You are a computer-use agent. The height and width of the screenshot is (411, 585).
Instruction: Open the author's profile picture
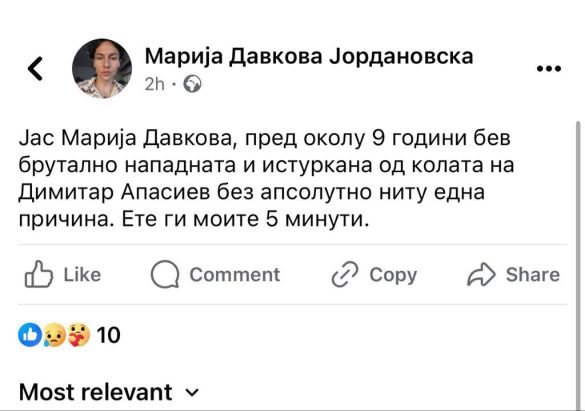tap(102, 68)
